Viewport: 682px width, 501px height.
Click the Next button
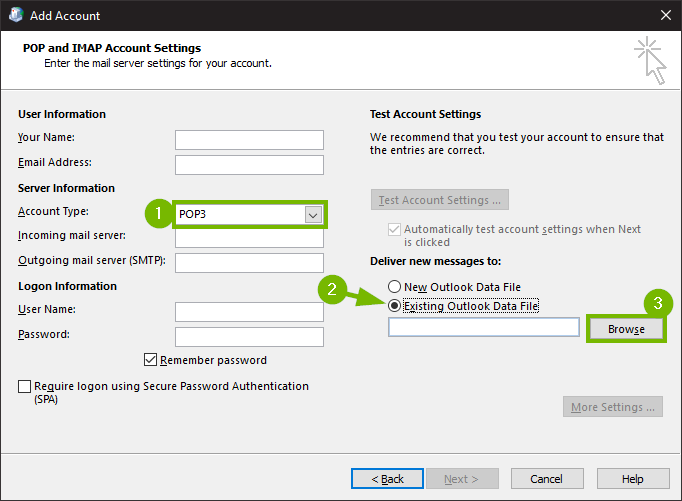point(462,478)
